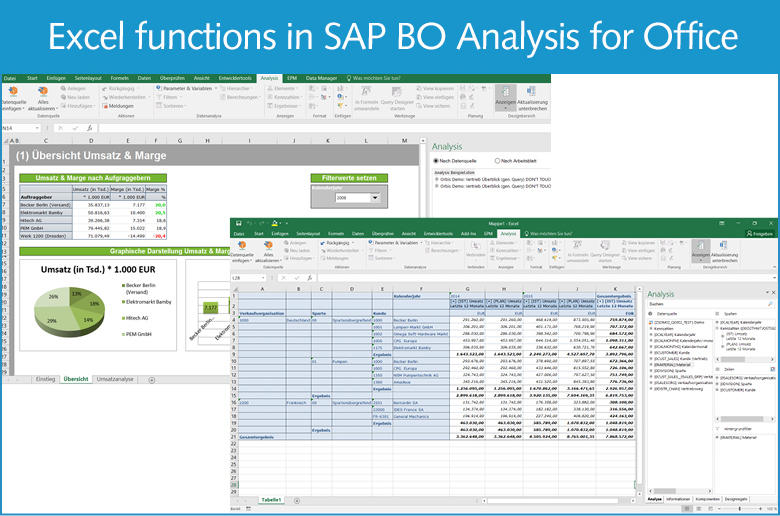
Task: Select [0MATERIAL] Material in Datenquelle list
Action: (x=673, y=365)
